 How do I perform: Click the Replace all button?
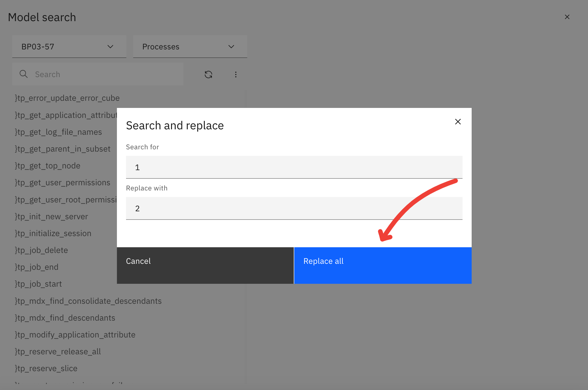(x=383, y=266)
